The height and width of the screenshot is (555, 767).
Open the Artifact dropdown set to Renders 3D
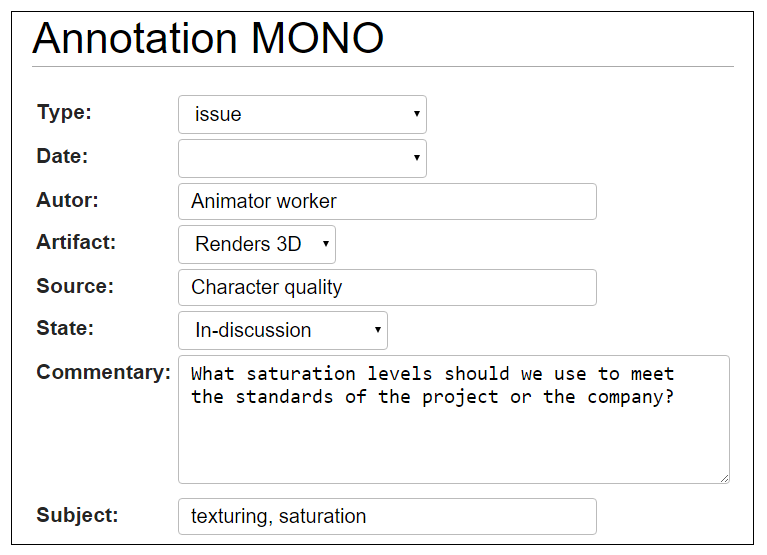click(257, 244)
